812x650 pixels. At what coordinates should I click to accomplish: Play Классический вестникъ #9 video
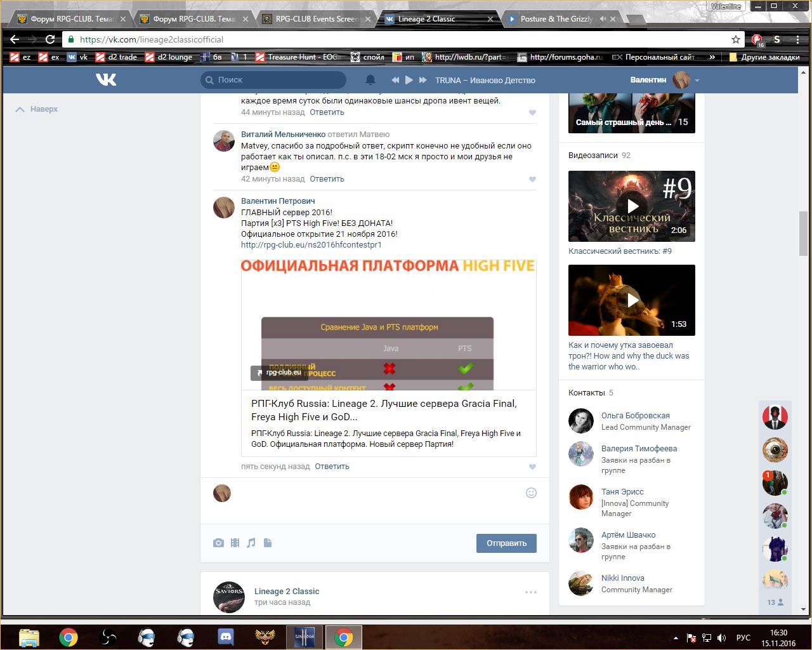pos(632,206)
